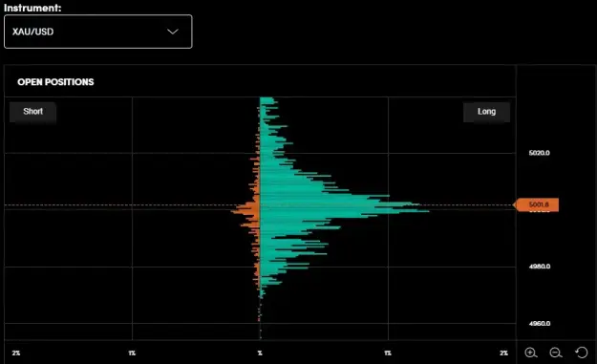Screen dimensions: 597x364
Task: Zoom in on the open positions chart
Action: pos(531,353)
